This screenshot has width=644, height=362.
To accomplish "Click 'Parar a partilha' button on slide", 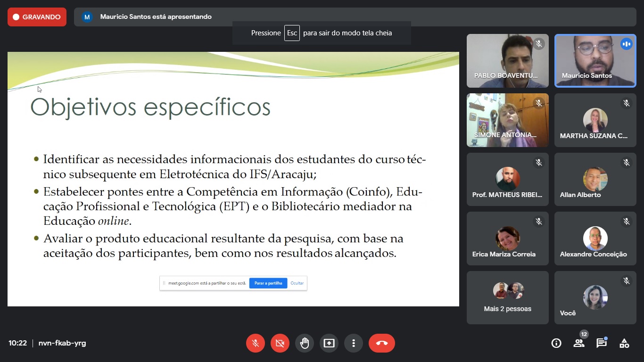I will point(268,283).
